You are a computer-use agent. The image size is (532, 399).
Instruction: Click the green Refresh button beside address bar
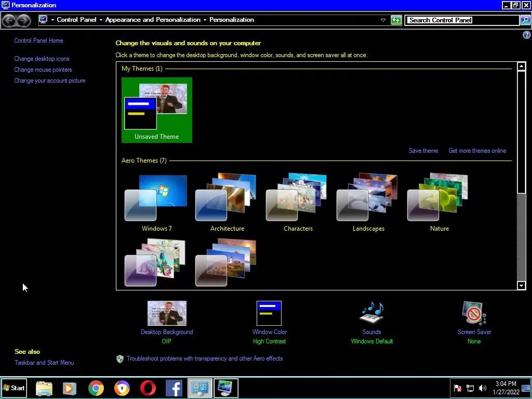coord(396,20)
